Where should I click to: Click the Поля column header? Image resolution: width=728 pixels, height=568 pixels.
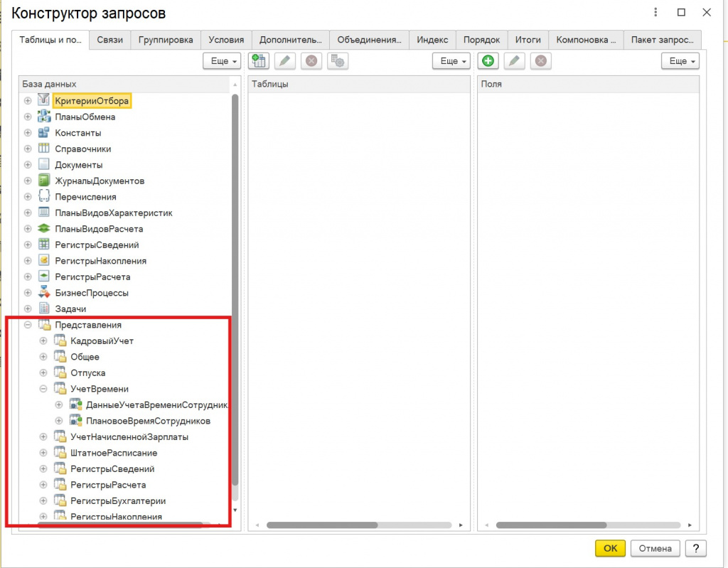[x=588, y=84]
